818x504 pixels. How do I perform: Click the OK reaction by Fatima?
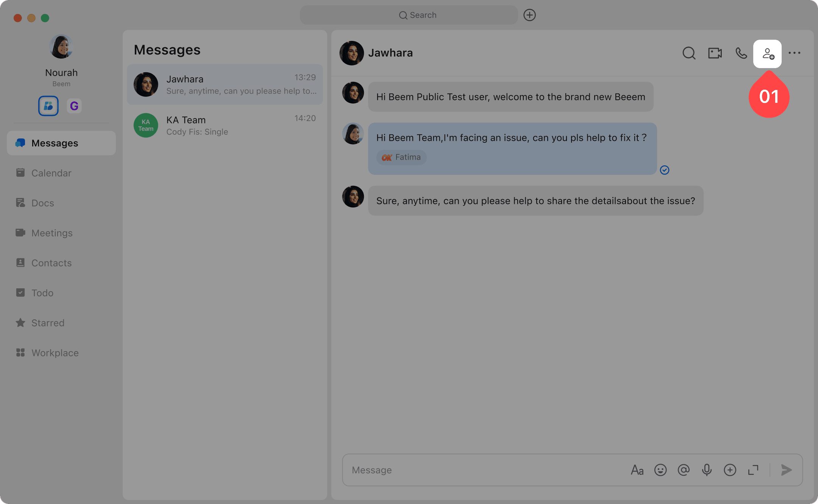tap(401, 157)
